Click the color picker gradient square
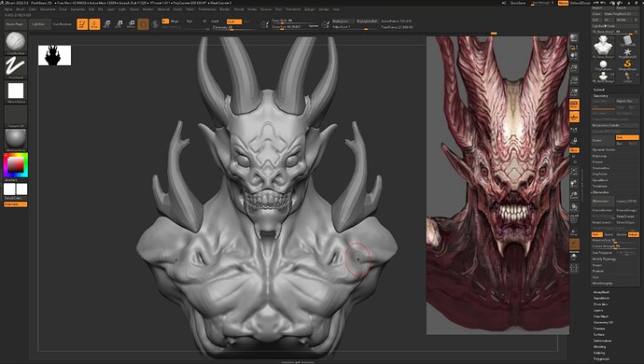The image size is (644, 364). (x=16, y=165)
